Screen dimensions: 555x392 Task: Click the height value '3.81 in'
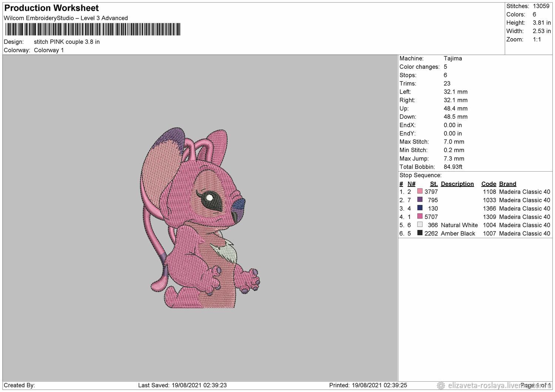542,23
